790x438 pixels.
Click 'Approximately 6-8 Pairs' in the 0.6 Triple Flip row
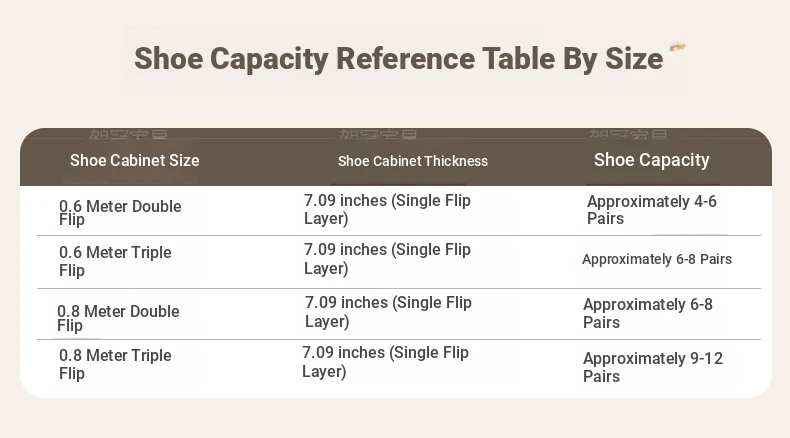tap(657, 259)
